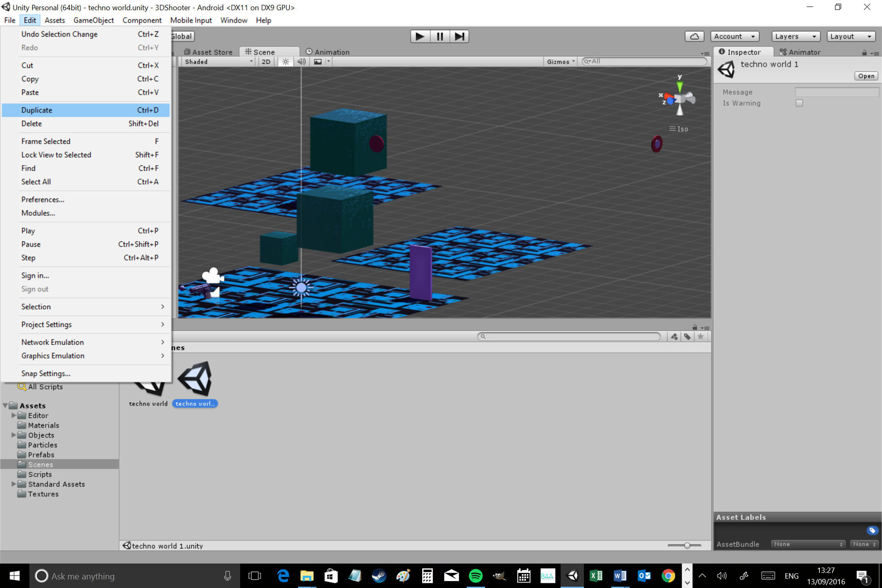Open the Gizmos dropdown
Viewport: 882px width, 588px height.
tap(561, 62)
